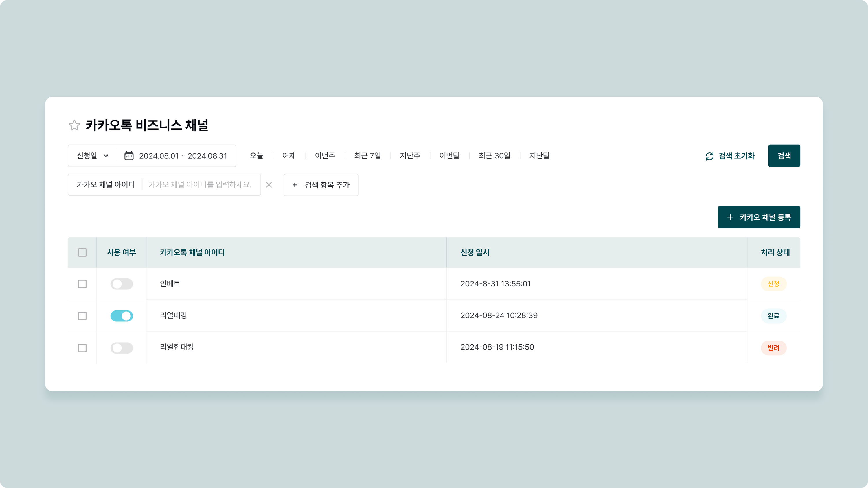The image size is (868, 488).
Task: Check the checkbox for the 리얼한패킹 row
Action: (x=82, y=348)
